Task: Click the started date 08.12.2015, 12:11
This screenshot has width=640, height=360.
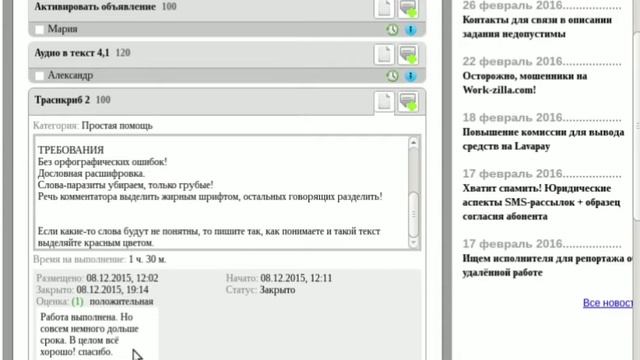Action: (296, 278)
